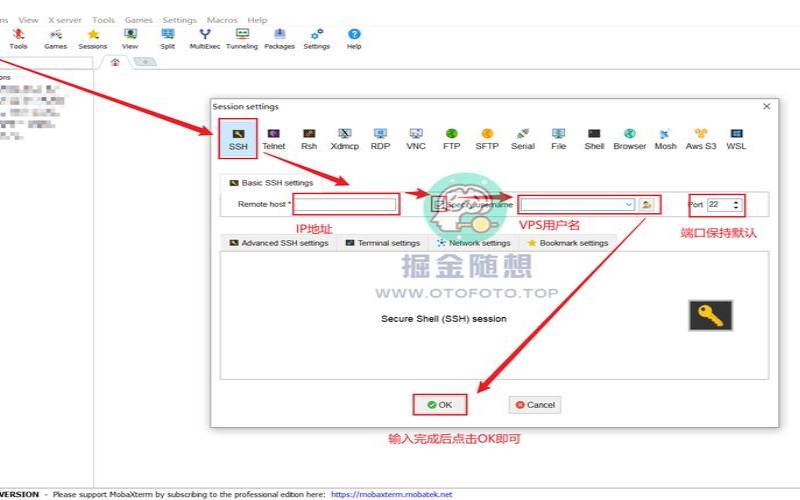Open the Help menu
Image resolution: width=800 pixels, height=500 pixels.
pyautogui.click(x=257, y=20)
